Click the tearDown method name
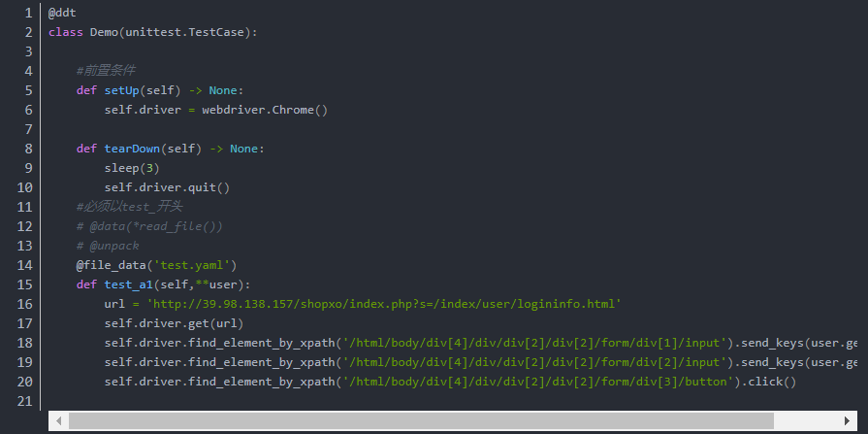Image resolution: width=868 pixels, height=434 pixels. [132, 149]
